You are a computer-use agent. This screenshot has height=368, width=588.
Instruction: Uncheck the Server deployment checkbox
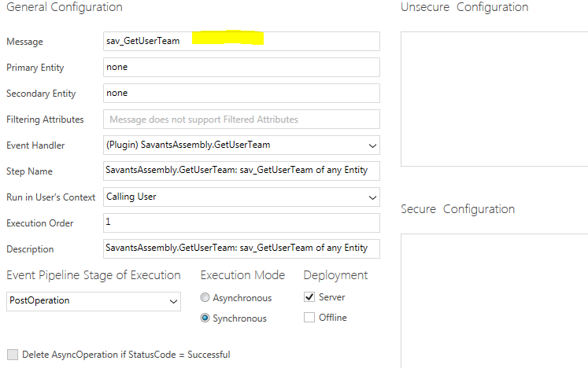(309, 297)
